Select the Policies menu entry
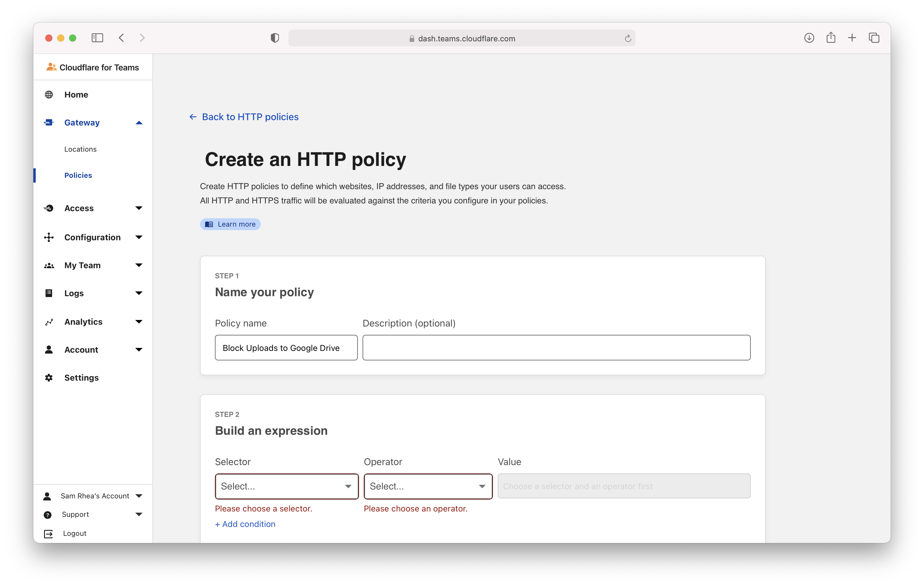The height and width of the screenshot is (587, 924). pyautogui.click(x=78, y=175)
